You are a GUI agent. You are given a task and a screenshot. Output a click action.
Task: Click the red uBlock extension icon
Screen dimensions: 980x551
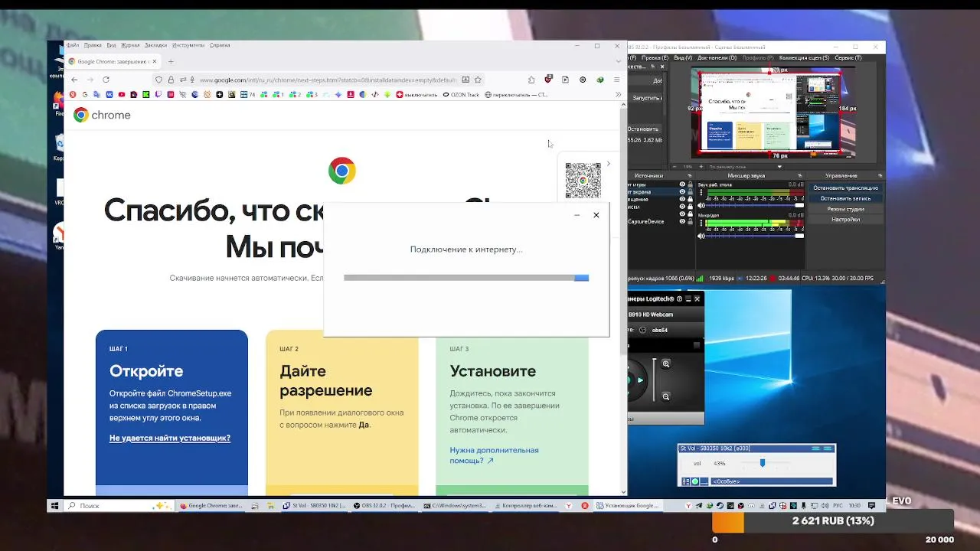[548, 80]
